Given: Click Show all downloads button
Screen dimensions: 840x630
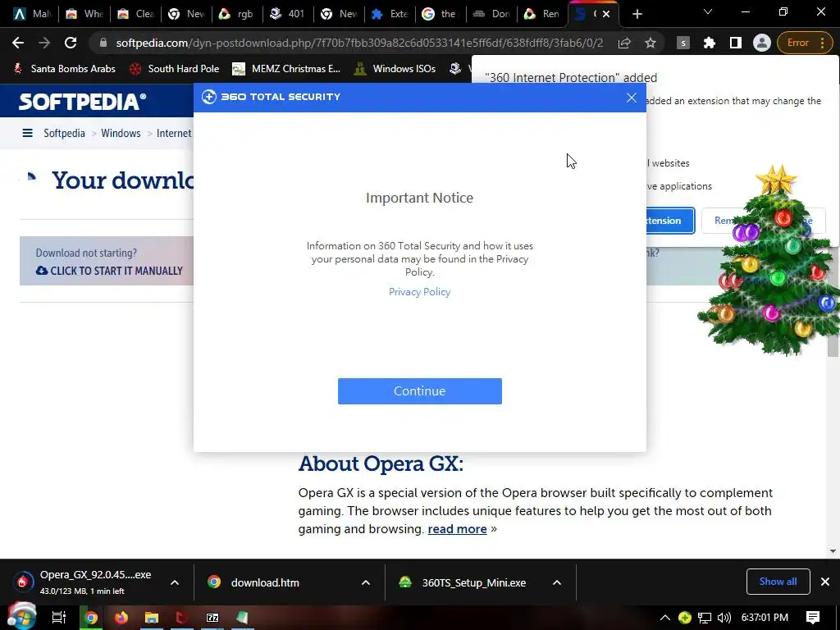Looking at the screenshot, I should (778, 582).
